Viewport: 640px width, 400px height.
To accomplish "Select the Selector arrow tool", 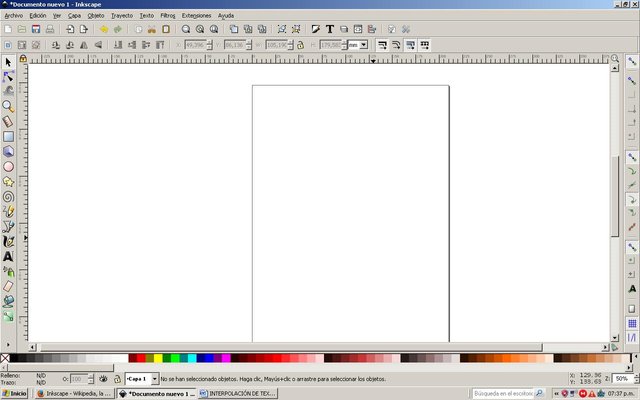I will coord(8,62).
